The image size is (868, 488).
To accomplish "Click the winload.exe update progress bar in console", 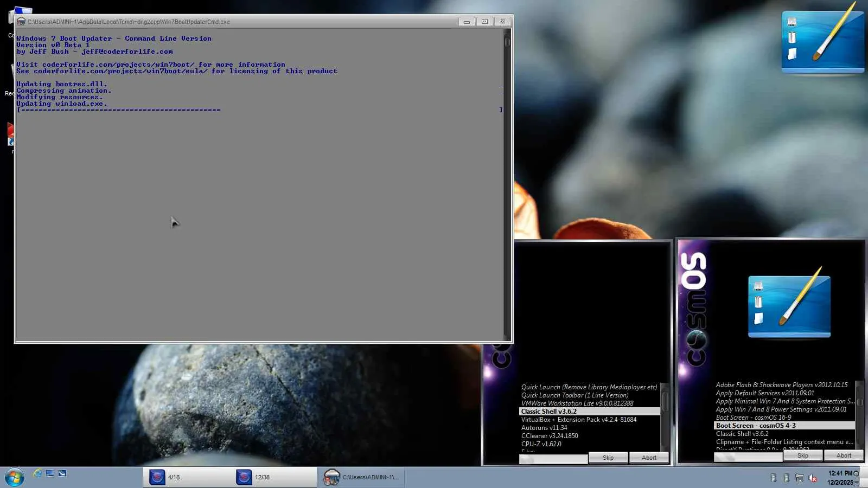I will tap(259, 110).
